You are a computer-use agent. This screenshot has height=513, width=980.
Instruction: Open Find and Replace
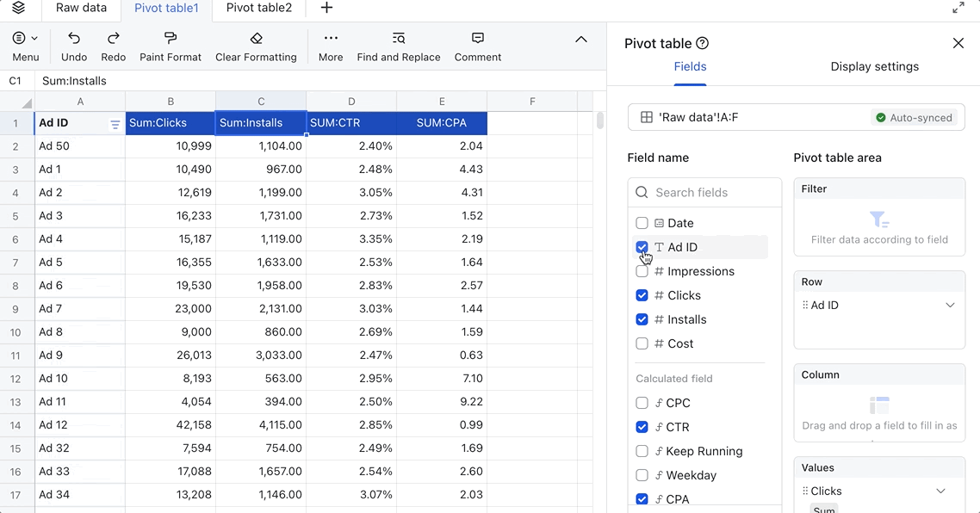tap(398, 39)
